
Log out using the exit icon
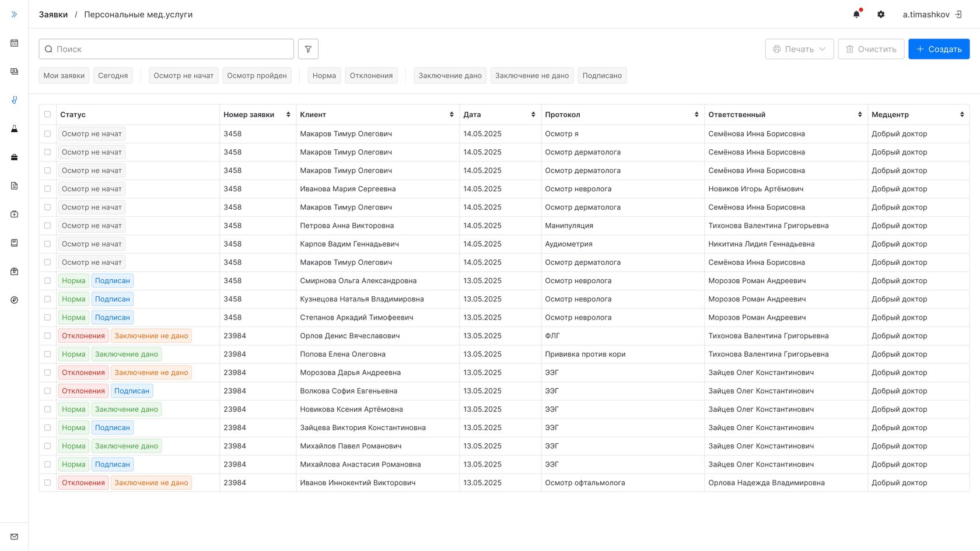[x=958, y=15]
